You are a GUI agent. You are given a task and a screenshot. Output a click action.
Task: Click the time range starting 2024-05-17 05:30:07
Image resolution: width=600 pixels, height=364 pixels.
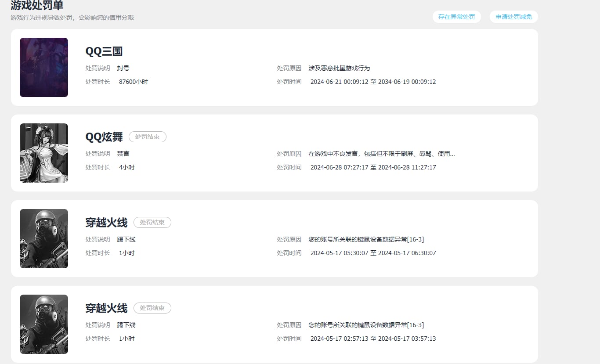(373, 253)
